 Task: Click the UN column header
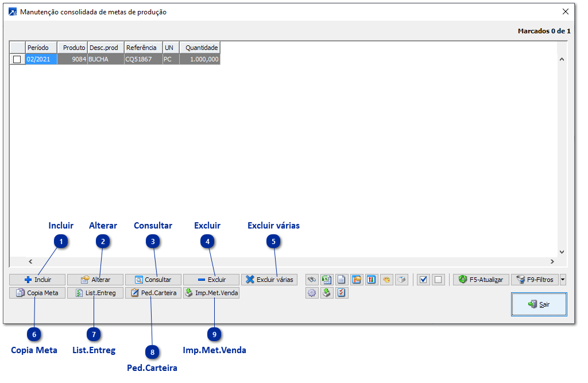pyautogui.click(x=171, y=48)
